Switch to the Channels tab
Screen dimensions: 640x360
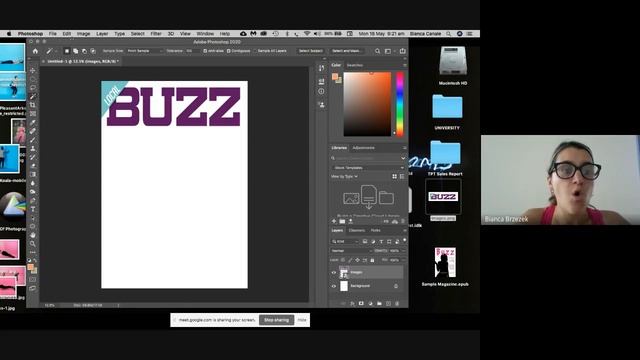click(x=356, y=231)
